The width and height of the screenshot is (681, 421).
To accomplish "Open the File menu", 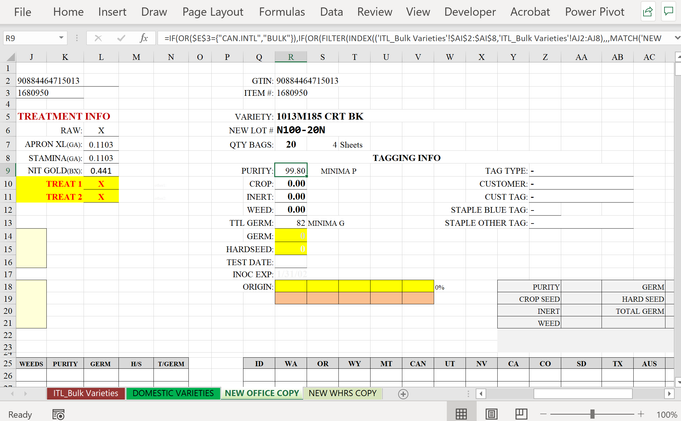I will (x=23, y=12).
